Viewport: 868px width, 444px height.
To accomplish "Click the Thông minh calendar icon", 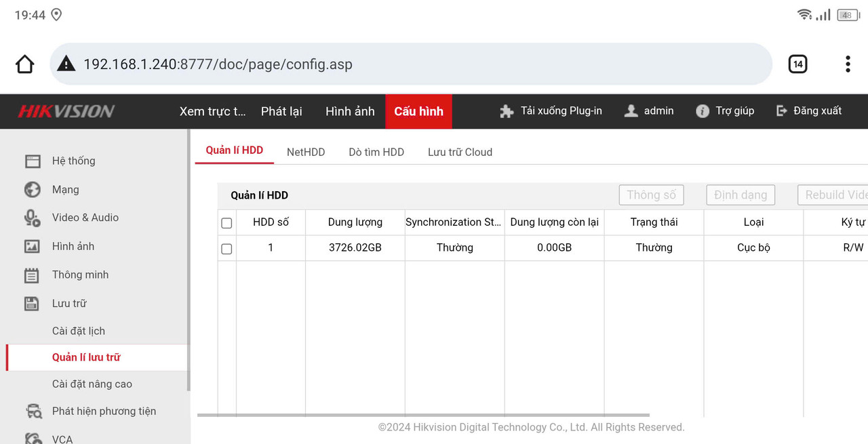I will pos(33,275).
